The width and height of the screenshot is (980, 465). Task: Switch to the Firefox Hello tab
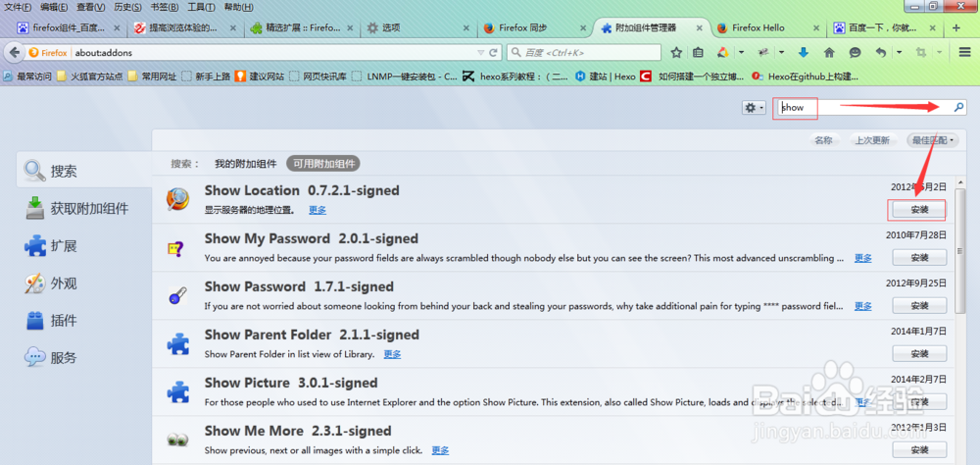click(x=769, y=28)
